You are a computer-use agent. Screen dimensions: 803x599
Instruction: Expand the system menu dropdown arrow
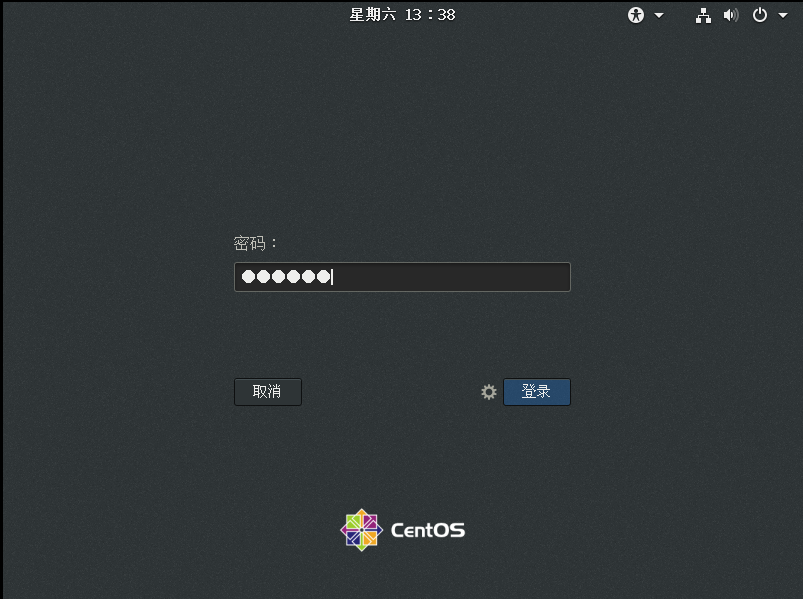pyautogui.click(x=783, y=15)
